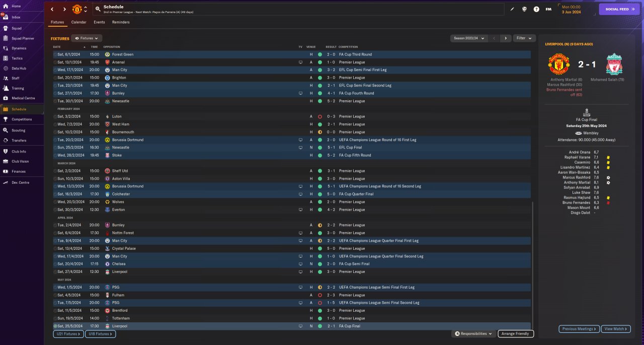
Task: Click the Arrange Friendly button
Action: coord(516,333)
